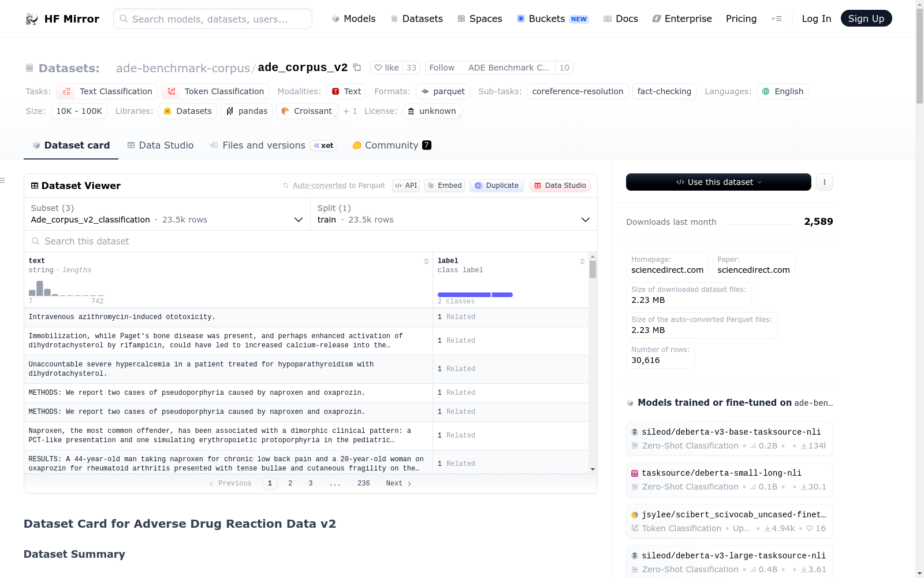The image size is (924, 578).
Task: Click the text column sort icon
Action: pos(426,261)
